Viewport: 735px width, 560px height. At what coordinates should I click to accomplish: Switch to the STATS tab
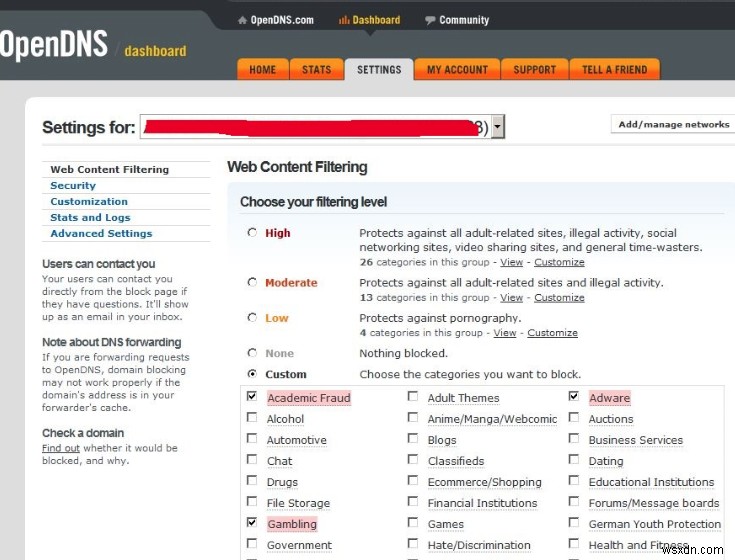click(x=316, y=69)
